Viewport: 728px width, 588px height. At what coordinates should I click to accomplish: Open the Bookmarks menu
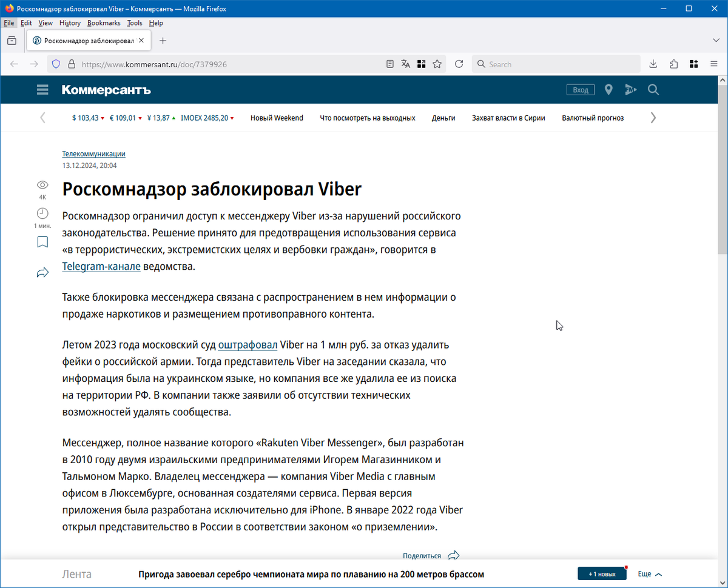tap(104, 23)
